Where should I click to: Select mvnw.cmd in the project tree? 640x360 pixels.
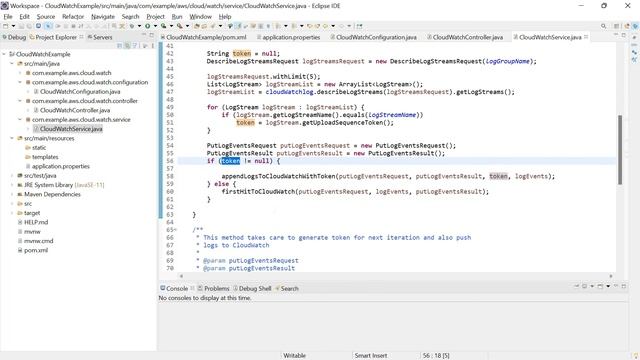38,241
